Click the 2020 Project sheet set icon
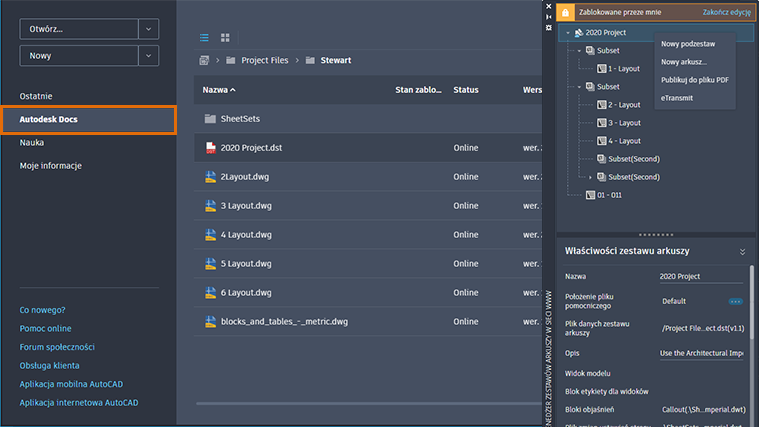Screen dimensions: 759x427 [578, 32]
